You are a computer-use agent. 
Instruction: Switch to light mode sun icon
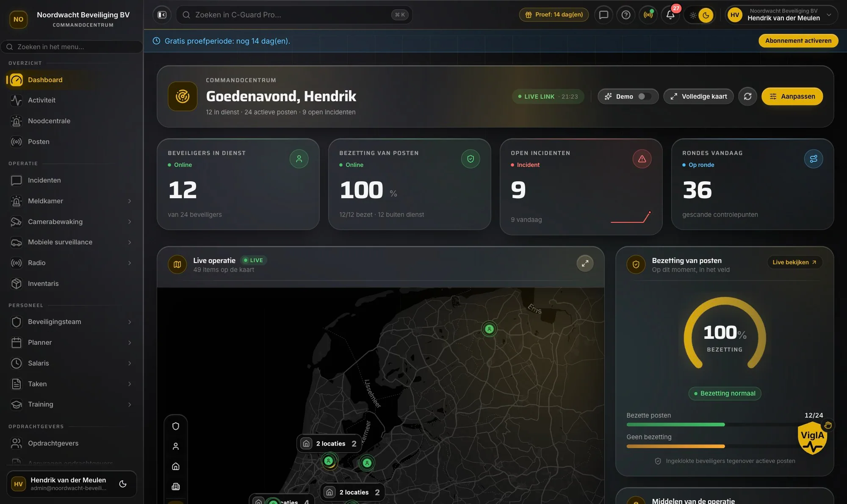pyautogui.click(x=693, y=15)
